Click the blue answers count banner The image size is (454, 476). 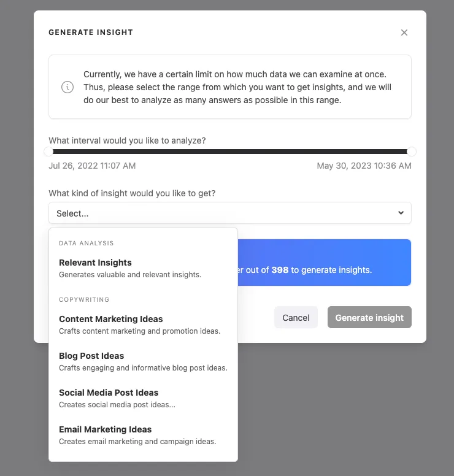[x=325, y=263]
